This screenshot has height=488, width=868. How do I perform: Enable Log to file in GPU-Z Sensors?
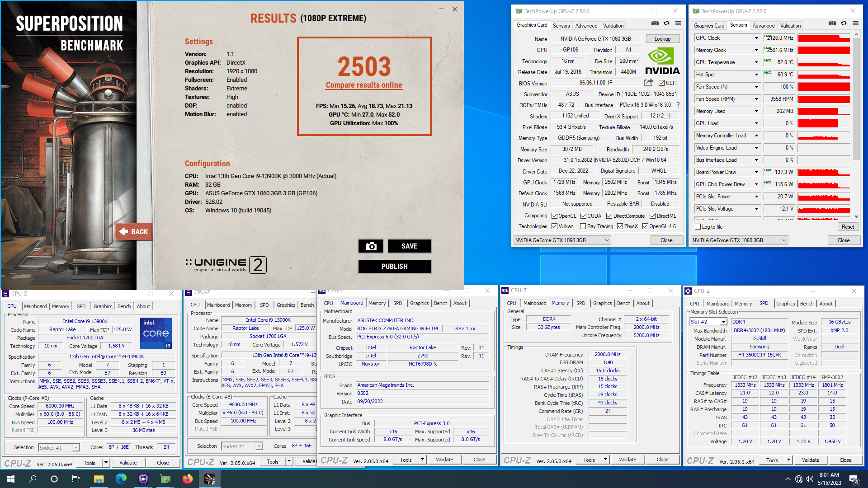(x=698, y=227)
